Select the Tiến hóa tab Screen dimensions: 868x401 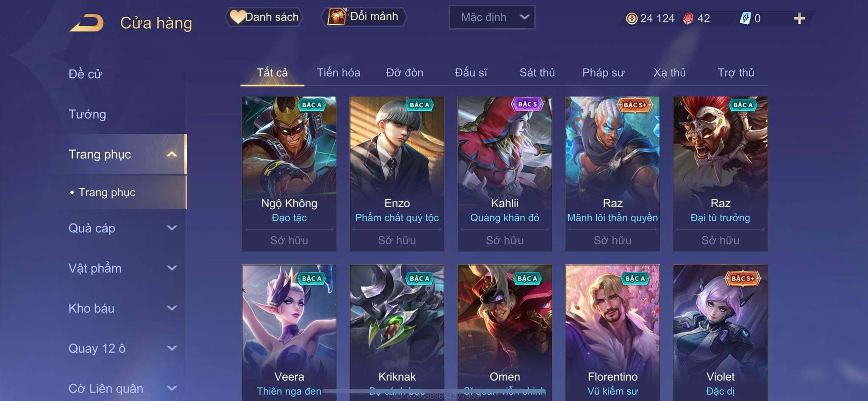(x=338, y=73)
